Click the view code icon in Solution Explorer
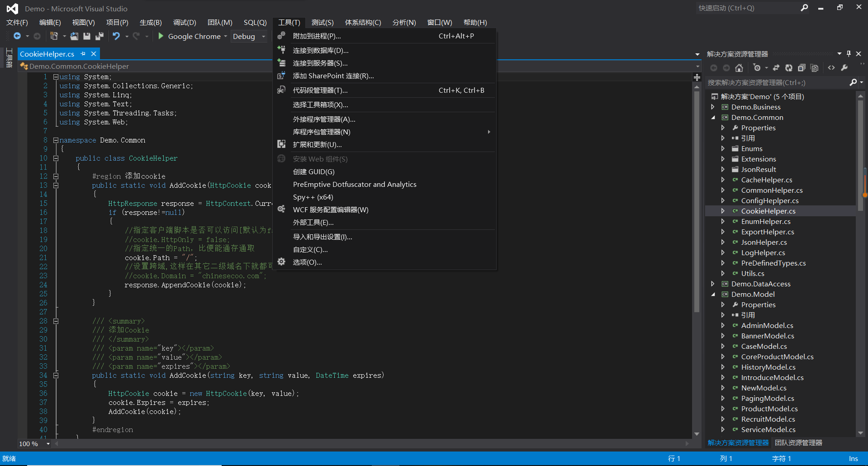This screenshot has height=466, width=868. coord(831,68)
